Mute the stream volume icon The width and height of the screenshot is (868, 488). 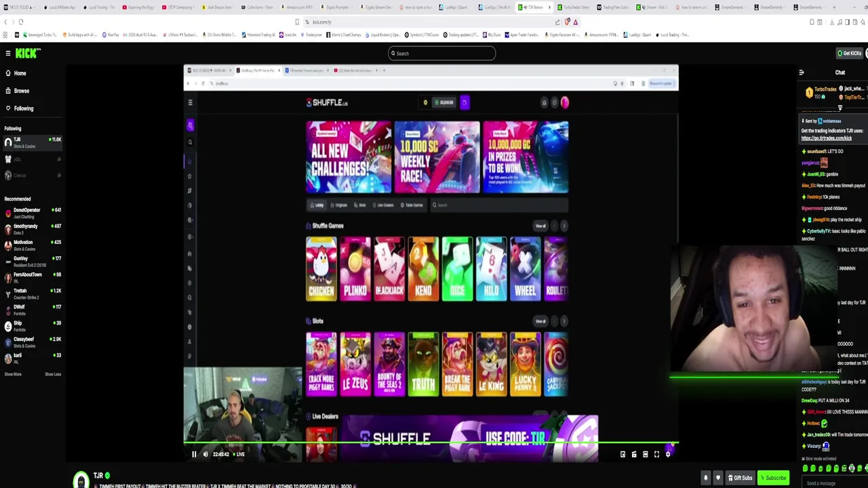click(x=205, y=455)
